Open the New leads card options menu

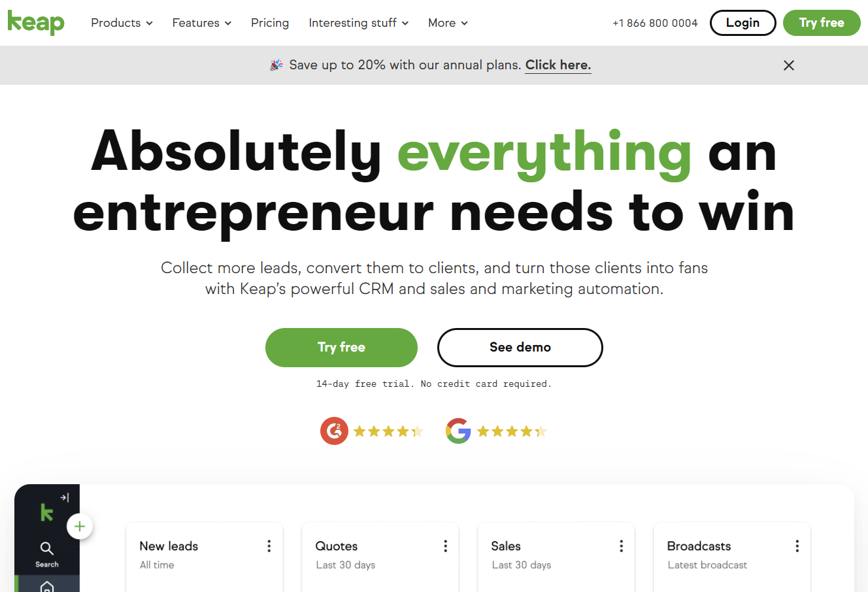[x=269, y=546]
